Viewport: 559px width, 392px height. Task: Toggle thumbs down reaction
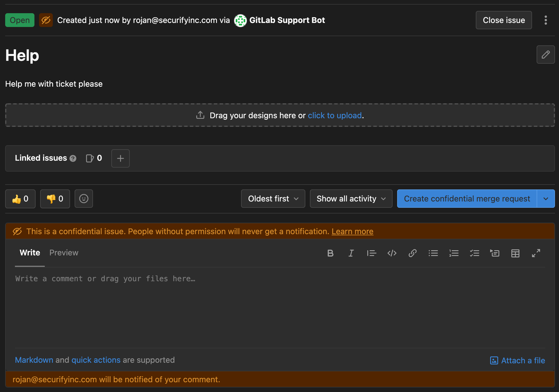(x=55, y=199)
